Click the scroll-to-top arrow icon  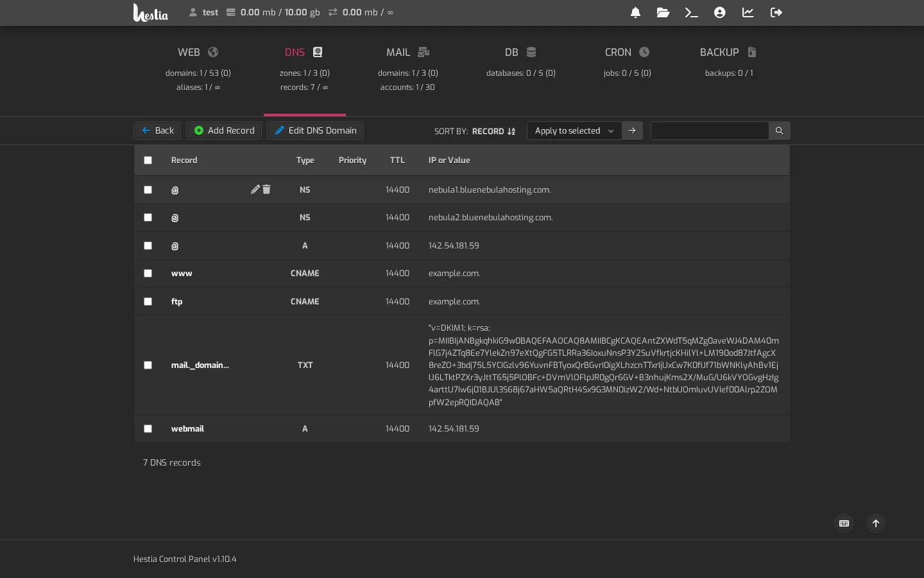click(x=876, y=523)
